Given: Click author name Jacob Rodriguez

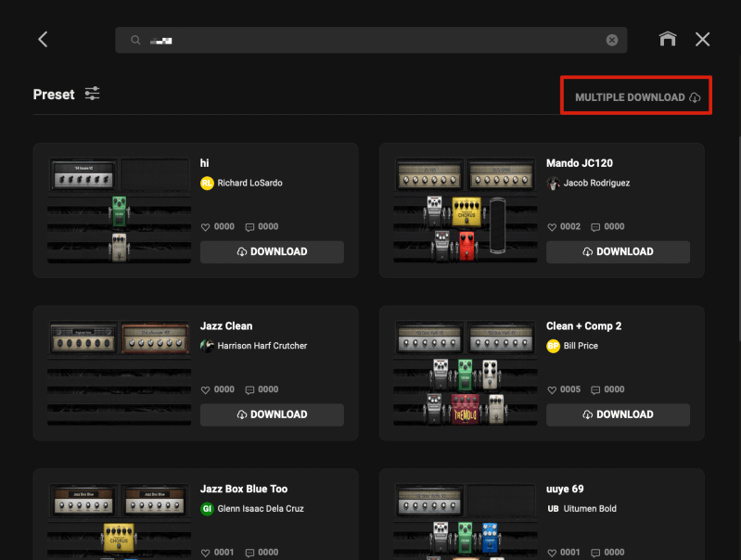Looking at the screenshot, I should [x=596, y=183].
